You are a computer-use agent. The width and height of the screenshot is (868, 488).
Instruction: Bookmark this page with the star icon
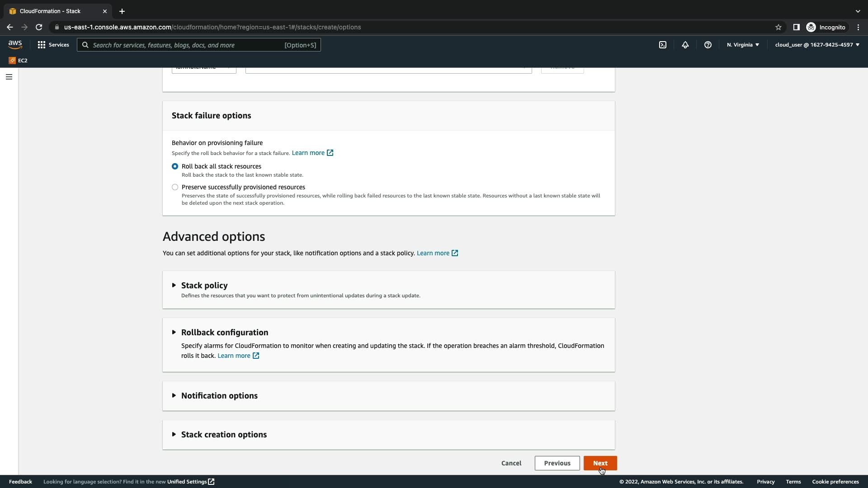(x=778, y=27)
